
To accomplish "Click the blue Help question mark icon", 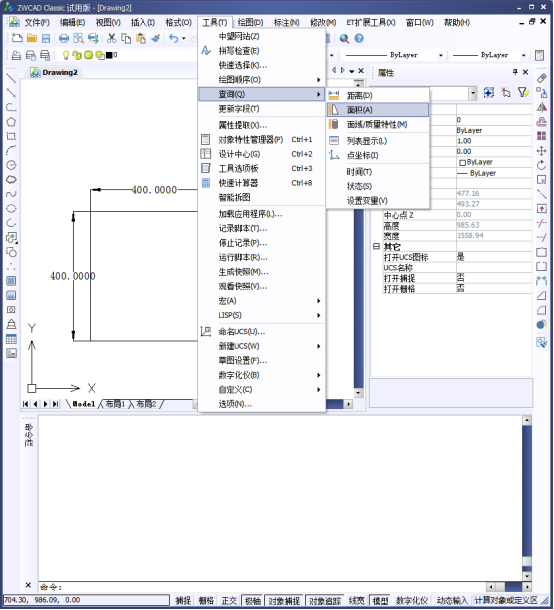I will pos(359,38).
